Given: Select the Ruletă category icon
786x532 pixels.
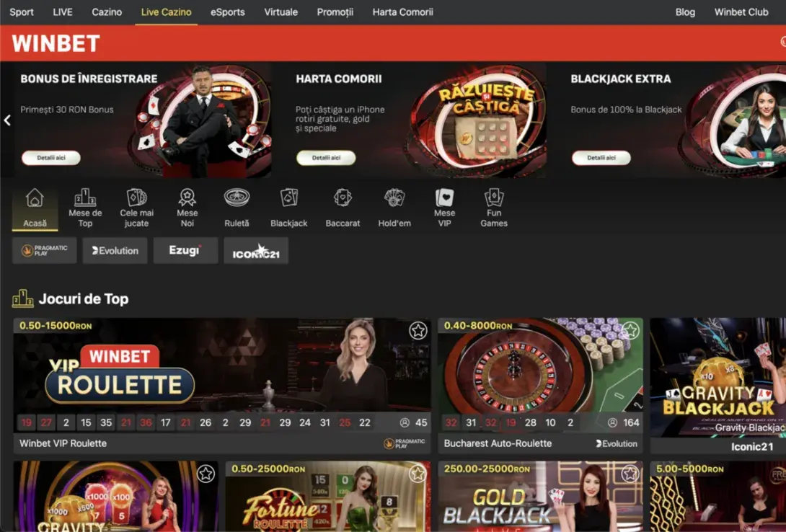Looking at the screenshot, I should 237,208.
